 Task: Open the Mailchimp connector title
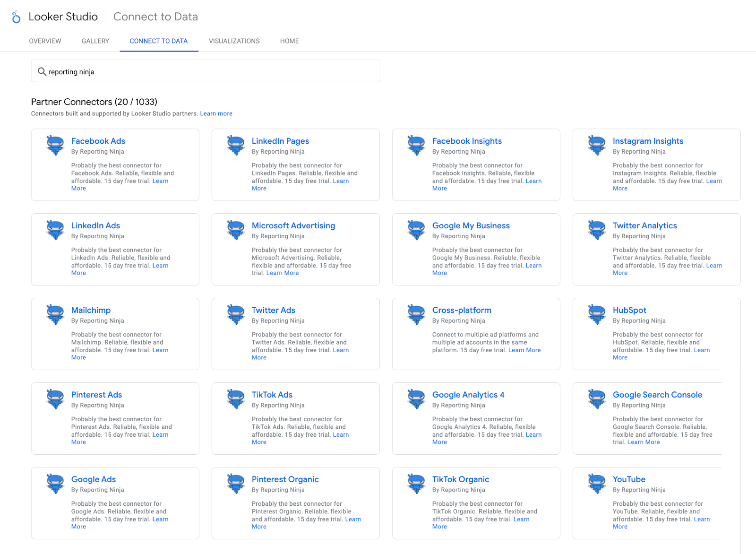(91, 310)
